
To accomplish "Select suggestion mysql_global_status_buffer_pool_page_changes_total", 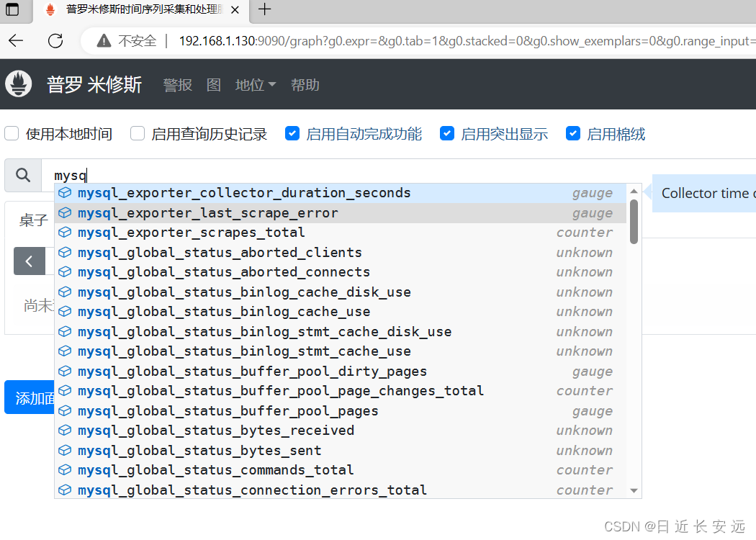I will click(340, 390).
